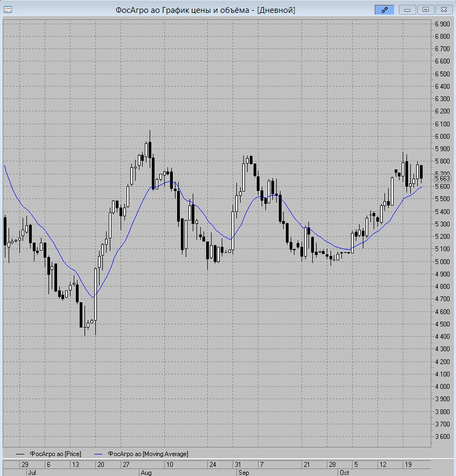Select the 'ФосАгро ао [Price]' legend entry
The image size is (456, 476).
[55, 454]
